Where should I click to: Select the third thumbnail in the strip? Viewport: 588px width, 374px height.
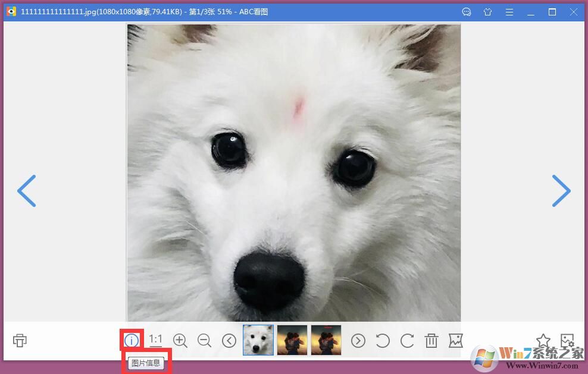326,340
